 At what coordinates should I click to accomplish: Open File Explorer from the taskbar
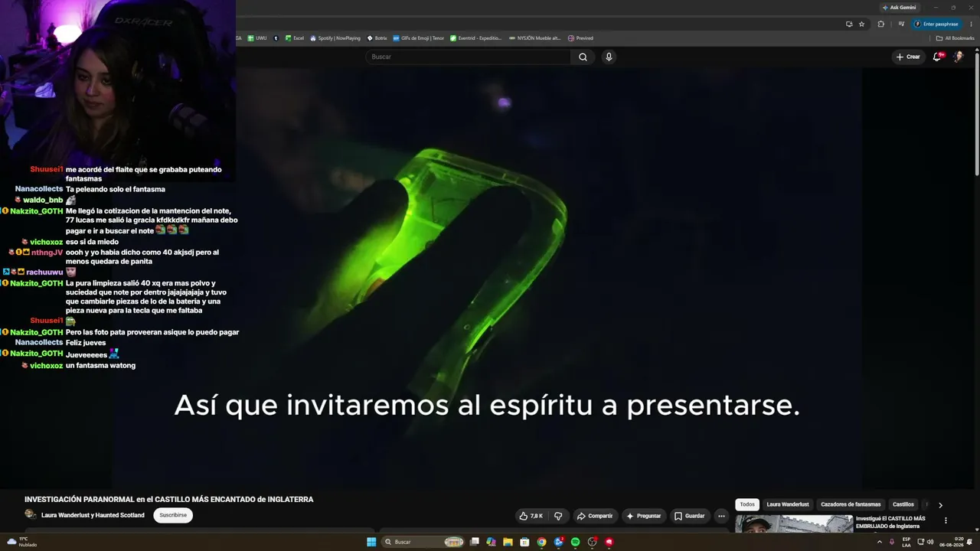pos(508,542)
